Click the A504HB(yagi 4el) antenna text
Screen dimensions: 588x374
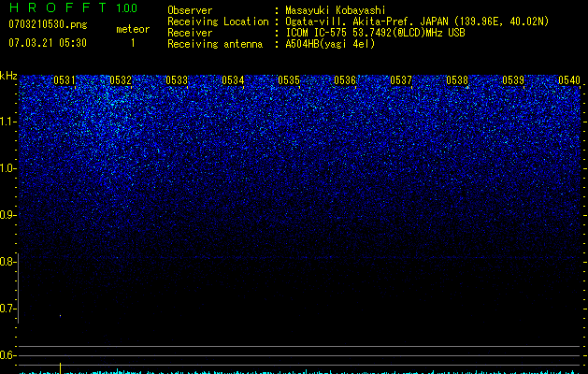point(330,44)
